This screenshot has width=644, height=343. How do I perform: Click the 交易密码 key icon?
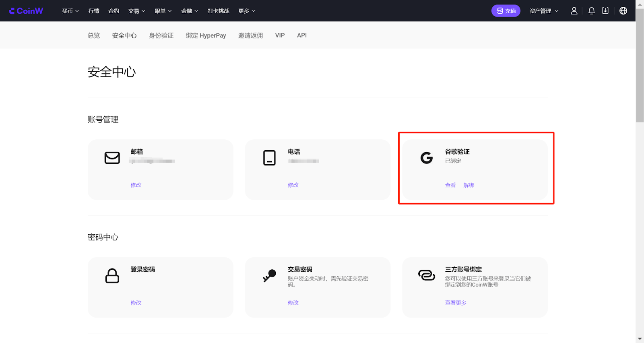269,276
